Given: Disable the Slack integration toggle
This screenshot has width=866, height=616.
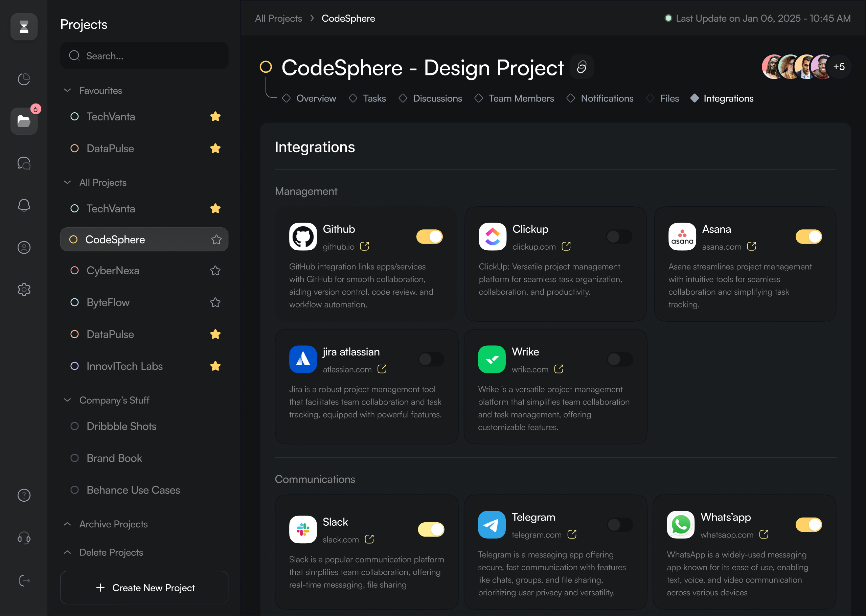Looking at the screenshot, I should (x=431, y=529).
